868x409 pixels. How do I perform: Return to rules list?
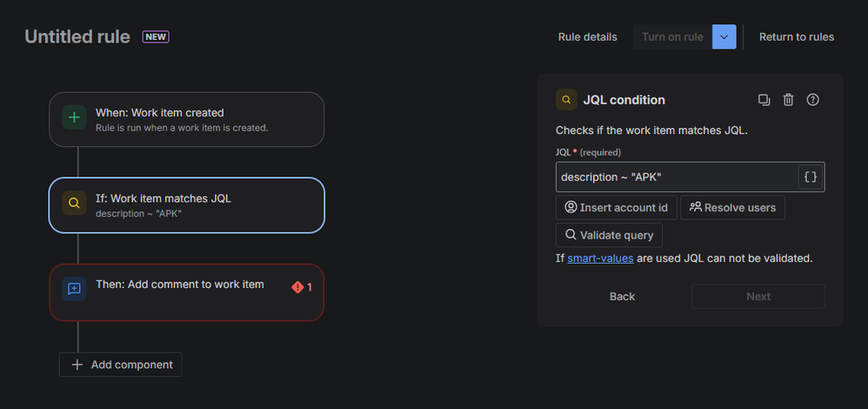(x=797, y=37)
